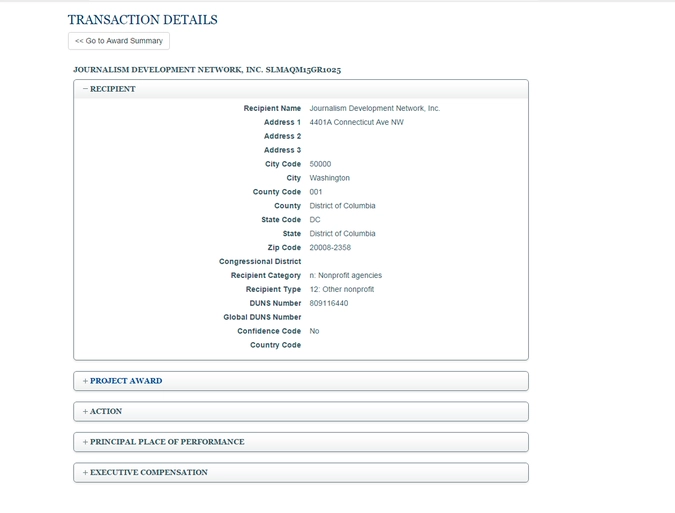Click the address 4401A Connecticut Ave NW
Viewport: 675px width, 513px height.
tap(356, 122)
